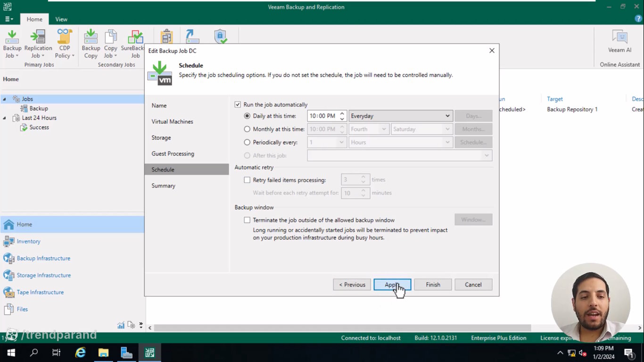Launch the Veeam AI Online Assistant
The image size is (644, 362).
[x=619, y=41]
